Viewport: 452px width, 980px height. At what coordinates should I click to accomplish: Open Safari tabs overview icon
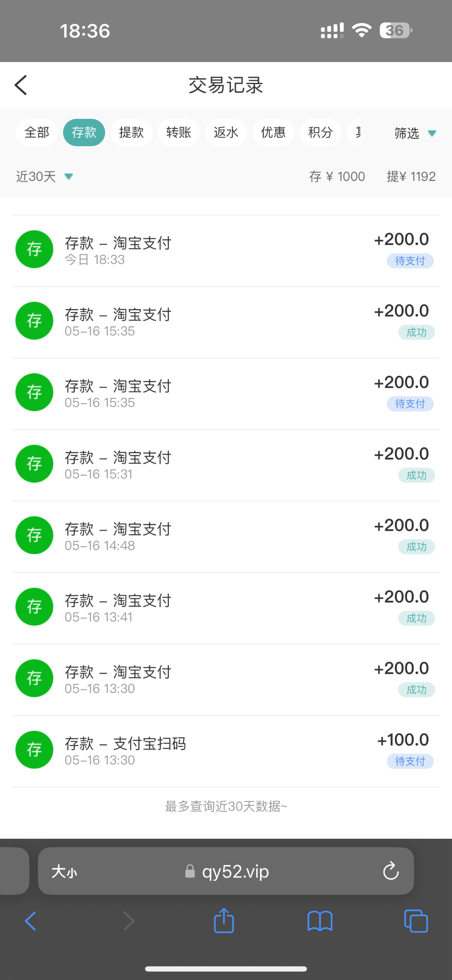(416, 921)
